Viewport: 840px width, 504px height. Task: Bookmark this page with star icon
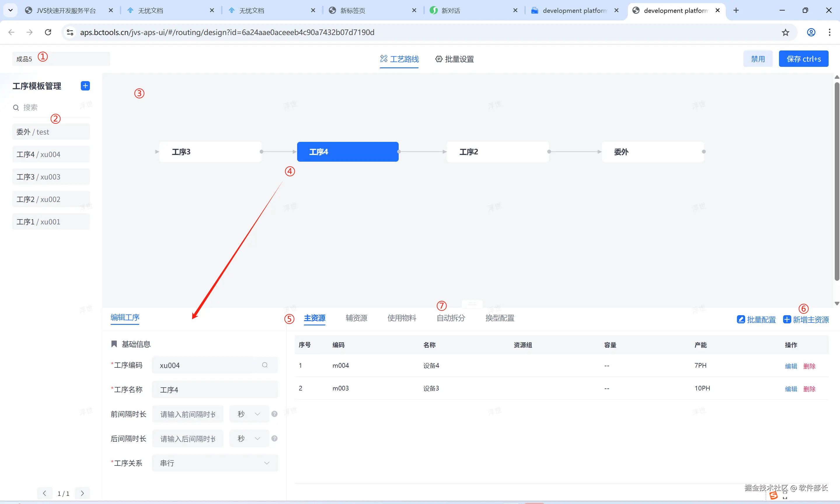[x=785, y=32]
